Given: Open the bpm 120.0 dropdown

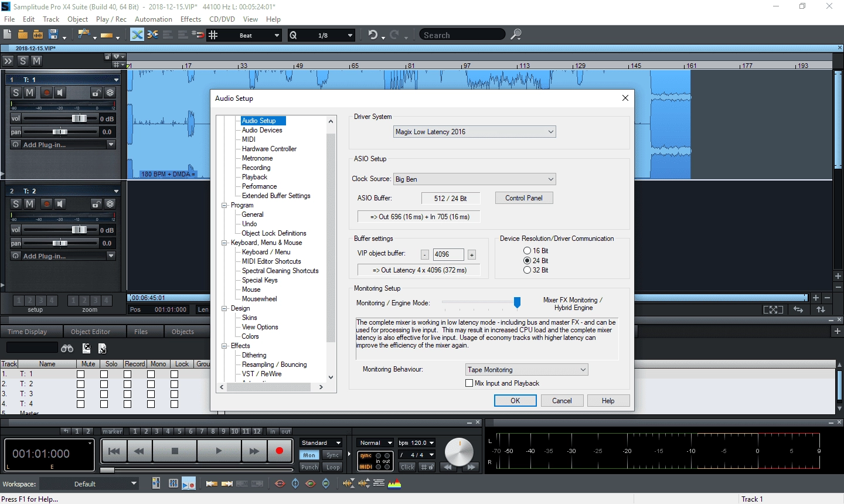Looking at the screenshot, I should point(417,443).
